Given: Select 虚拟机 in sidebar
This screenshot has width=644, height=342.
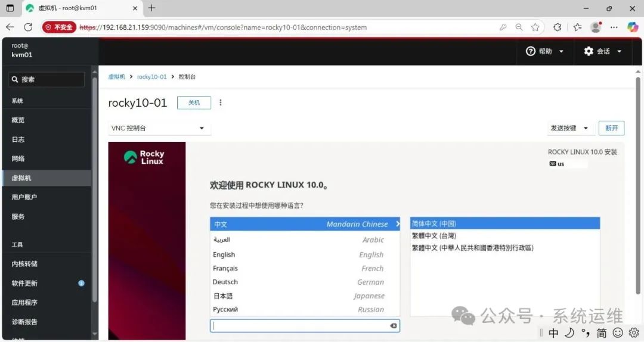Looking at the screenshot, I should tap(47, 178).
